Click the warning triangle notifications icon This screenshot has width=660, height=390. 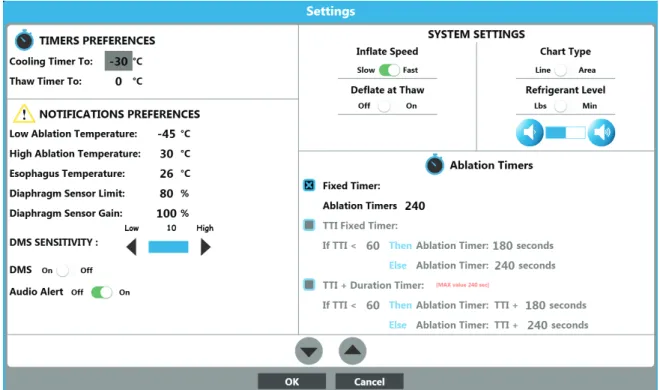pos(24,114)
